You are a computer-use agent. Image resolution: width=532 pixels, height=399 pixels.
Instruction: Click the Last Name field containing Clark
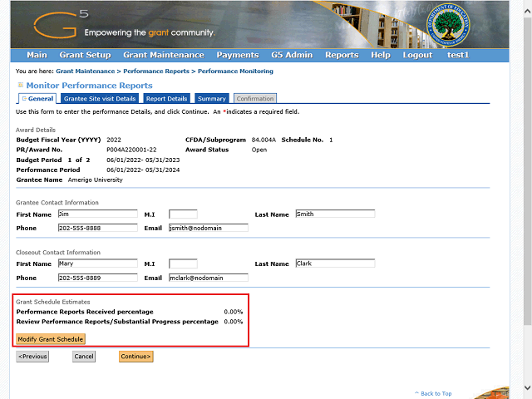click(x=335, y=264)
